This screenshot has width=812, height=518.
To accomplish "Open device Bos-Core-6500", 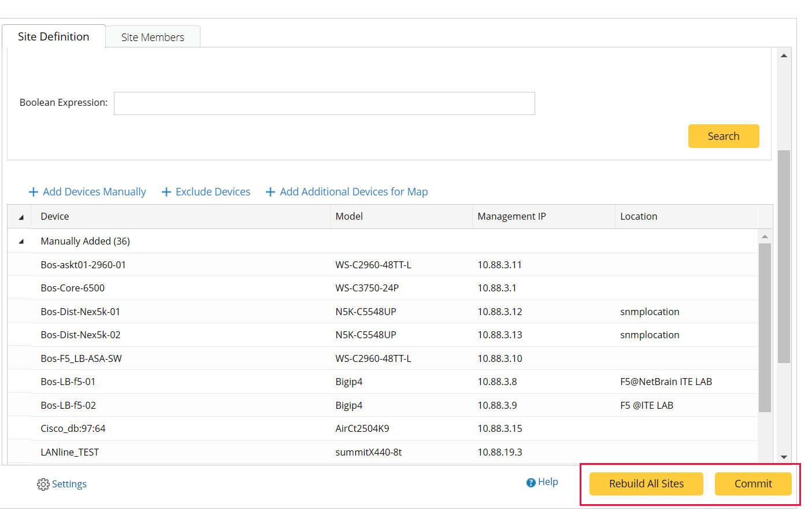I will [x=72, y=287].
